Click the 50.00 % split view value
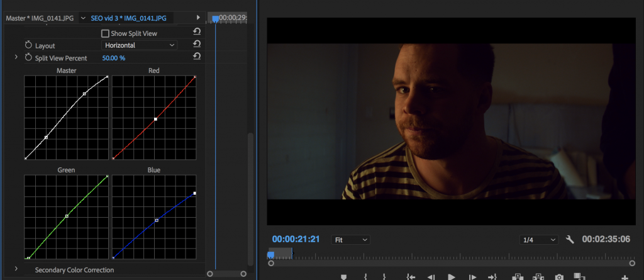Screen dimensions: 644x280 [x=114, y=58]
